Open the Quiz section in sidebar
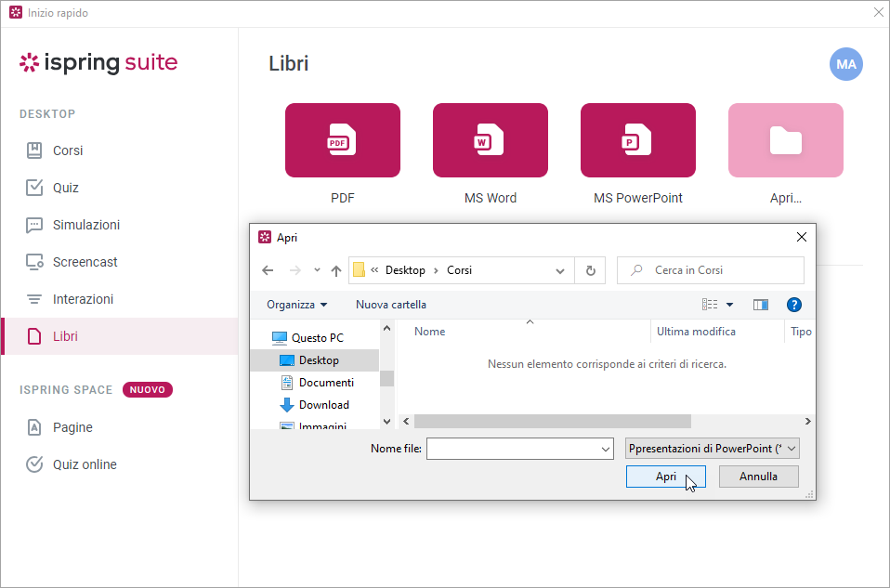This screenshot has width=890, height=588. [x=66, y=188]
